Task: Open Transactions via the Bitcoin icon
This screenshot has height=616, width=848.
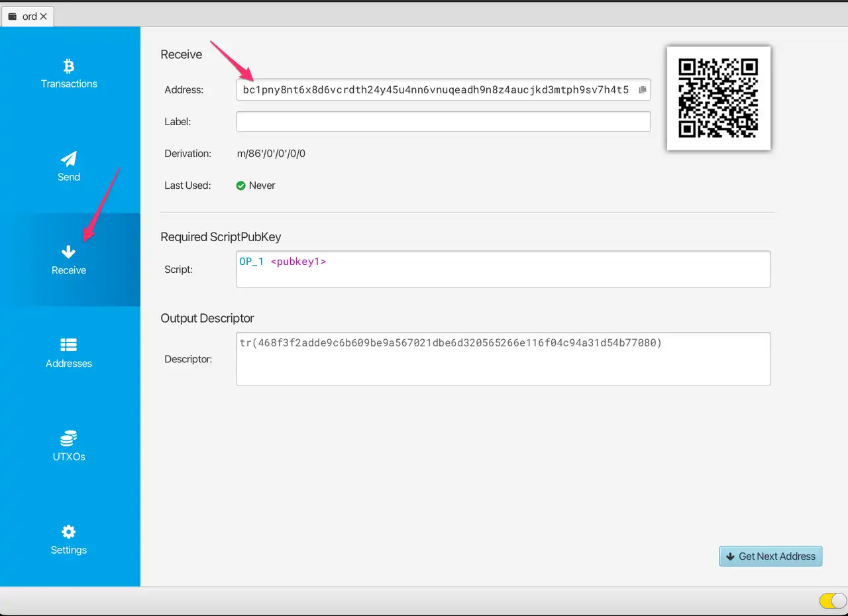Action: point(69,66)
